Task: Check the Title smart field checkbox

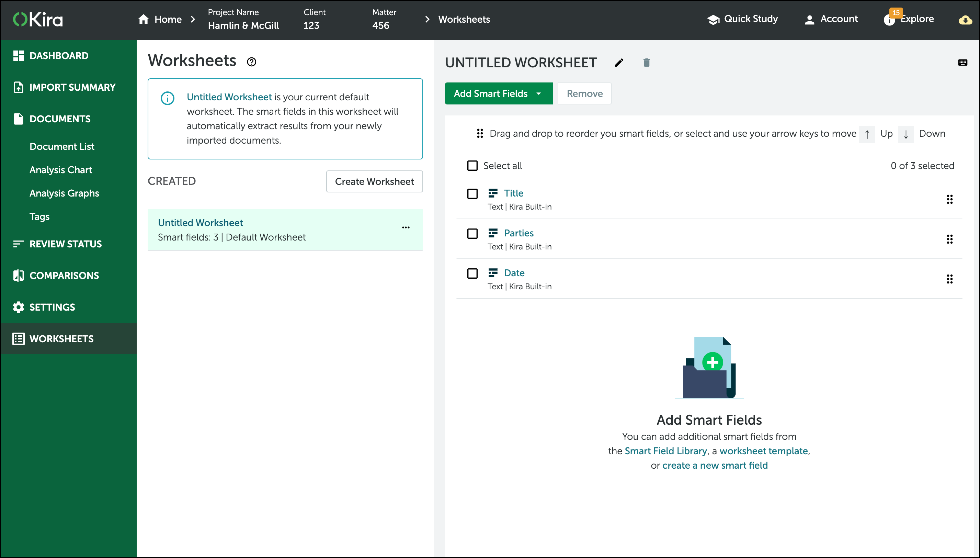Action: pos(472,193)
